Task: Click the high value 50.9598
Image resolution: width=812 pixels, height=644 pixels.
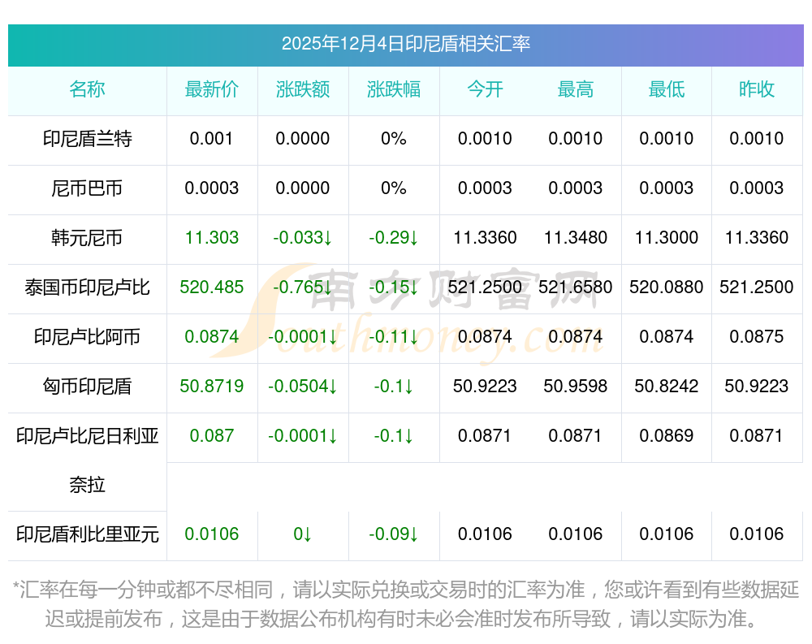Action: pos(576,386)
